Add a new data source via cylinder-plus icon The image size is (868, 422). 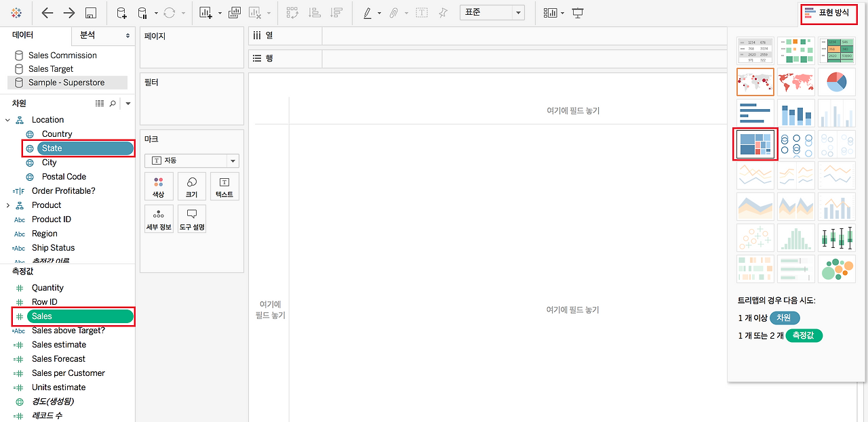pyautogui.click(x=121, y=13)
